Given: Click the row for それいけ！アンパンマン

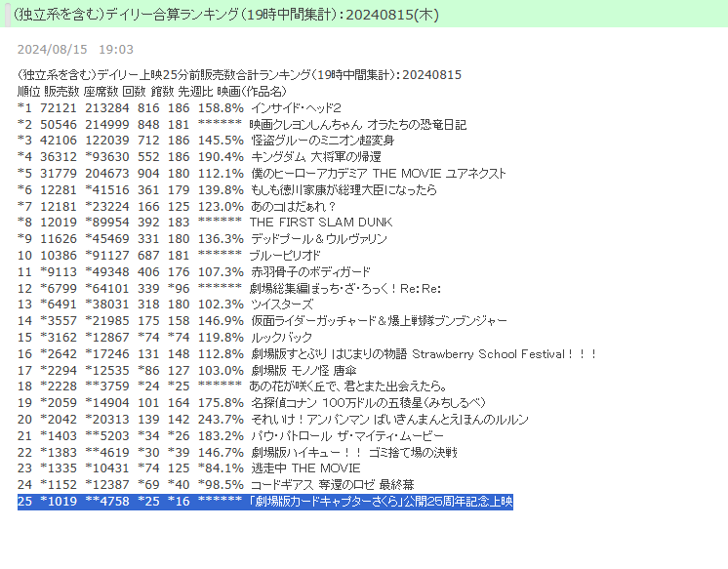Looking at the screenshot, I should coord(273,420).
